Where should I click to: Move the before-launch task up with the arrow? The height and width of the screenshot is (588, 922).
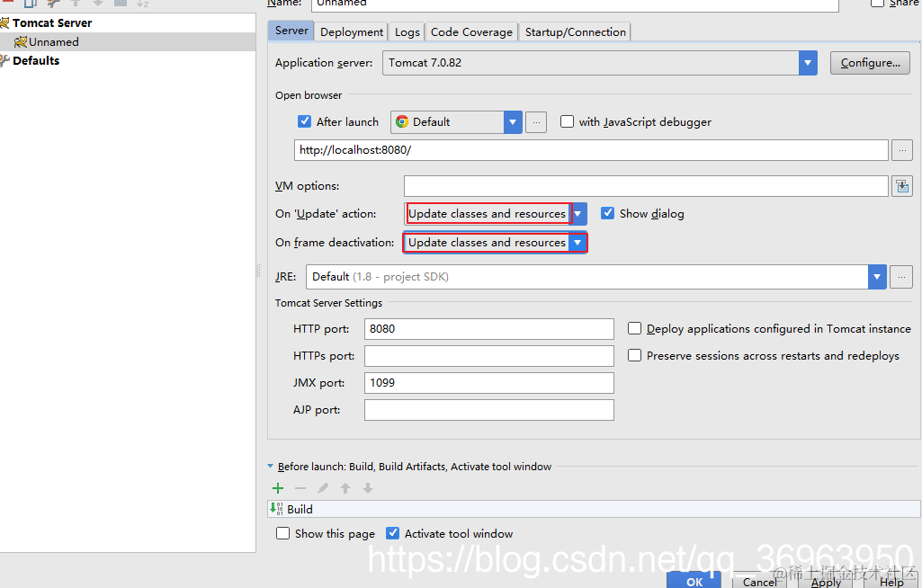[345, 488]
